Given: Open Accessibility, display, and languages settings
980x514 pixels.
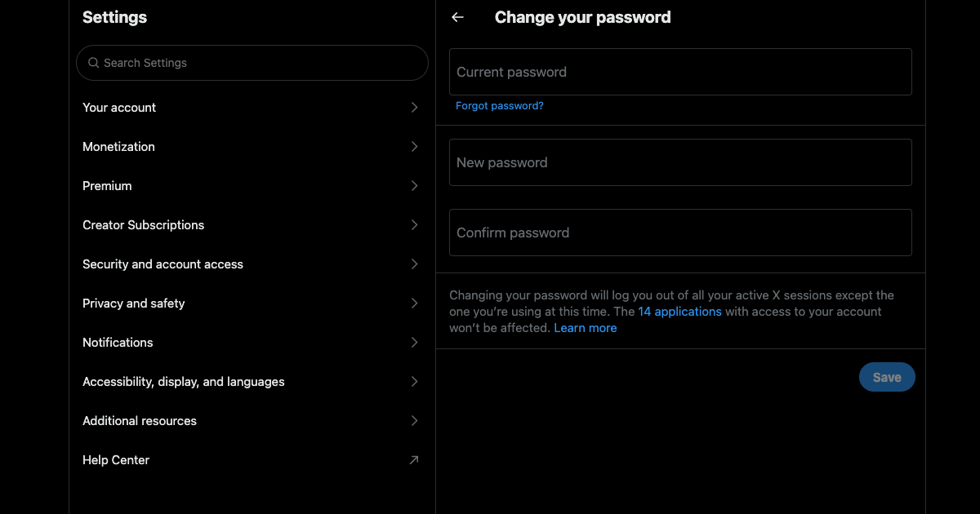Looking at the screenshot, I should click(x=183, y=381).
